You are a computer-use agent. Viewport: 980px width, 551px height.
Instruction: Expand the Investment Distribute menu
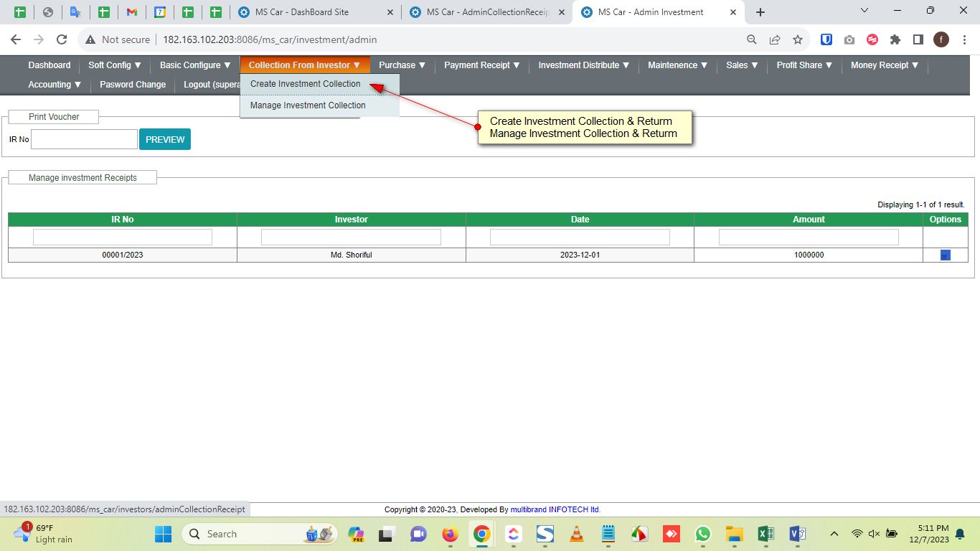coord(584,65)
